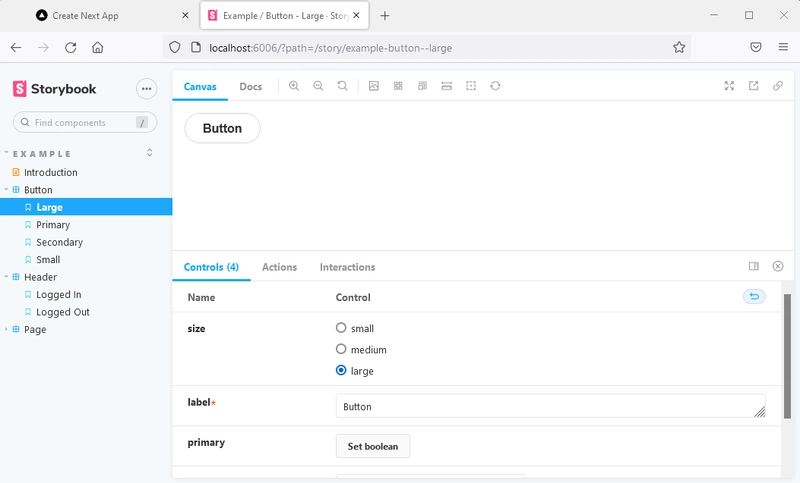The height and width of the screenshot is (483, 800).
Task: Close the Example Button Large tab
Action: tap(357, 16)
